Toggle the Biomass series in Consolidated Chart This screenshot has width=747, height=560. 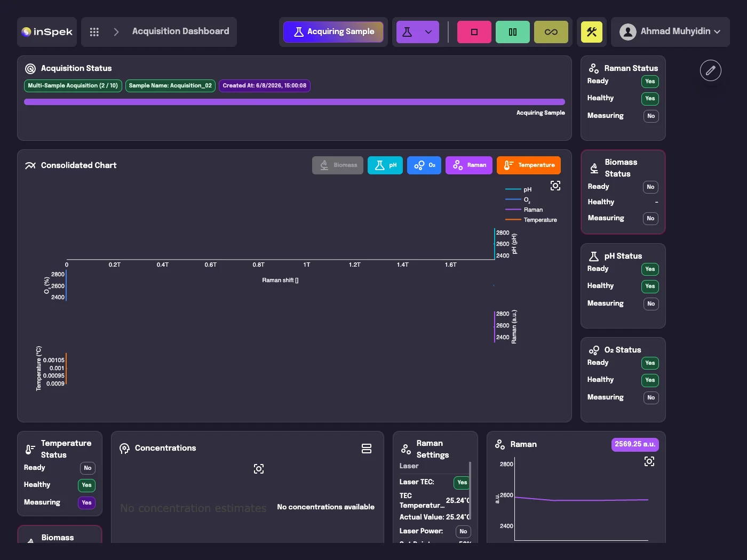(338, 165)
